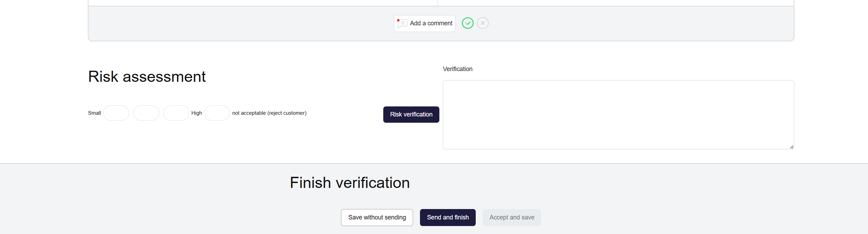Click the not acceptable (reject customer) label
The image size is (868, 234).
269,113
